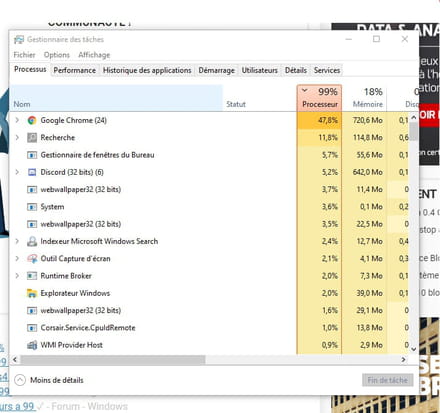Click the Explorateur Windows folder icon
440x413 pixels.
32,293
